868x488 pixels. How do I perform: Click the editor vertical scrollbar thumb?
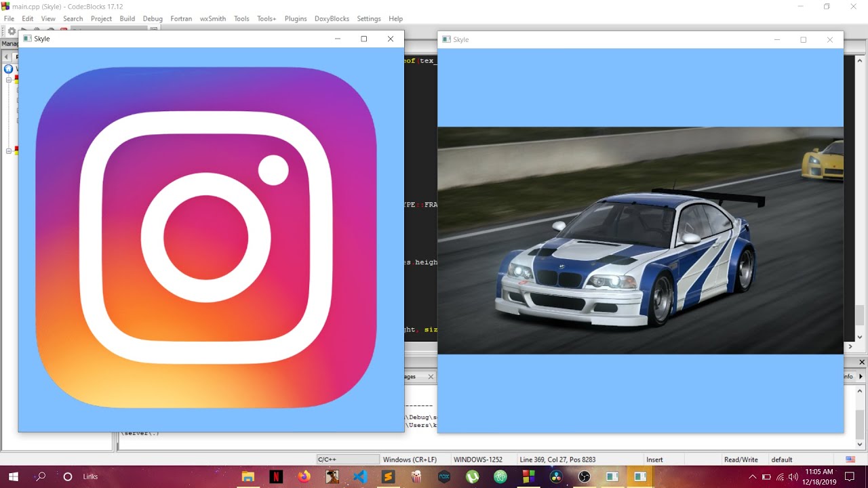tap(860, 315)
